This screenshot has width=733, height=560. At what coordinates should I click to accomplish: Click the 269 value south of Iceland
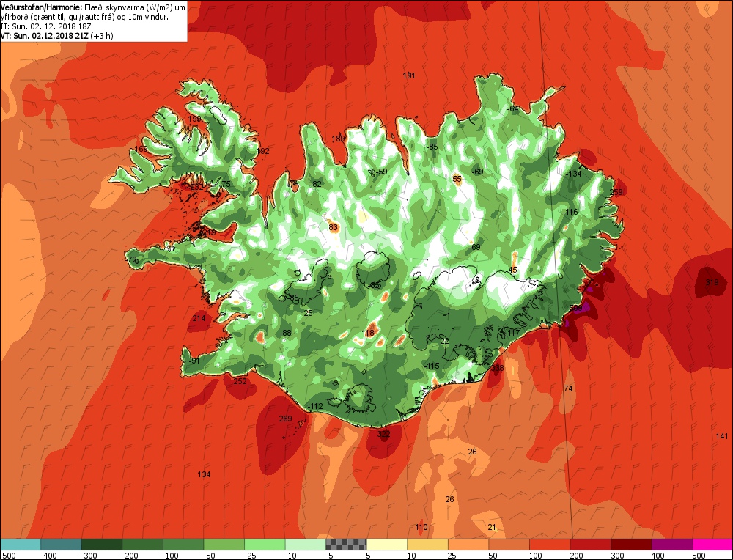pyautogui.click(x=286, y=419)
